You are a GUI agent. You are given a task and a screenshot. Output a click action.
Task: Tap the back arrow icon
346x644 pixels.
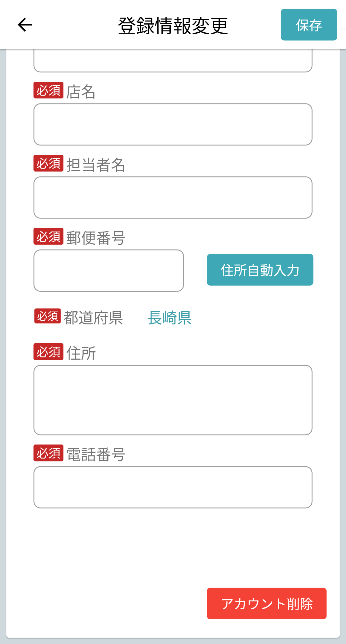click(x=25, y=25)
